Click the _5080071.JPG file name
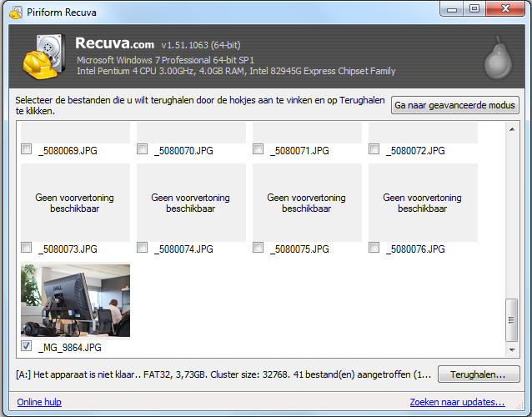Viewport: 532px width, 417px height. 300,151
